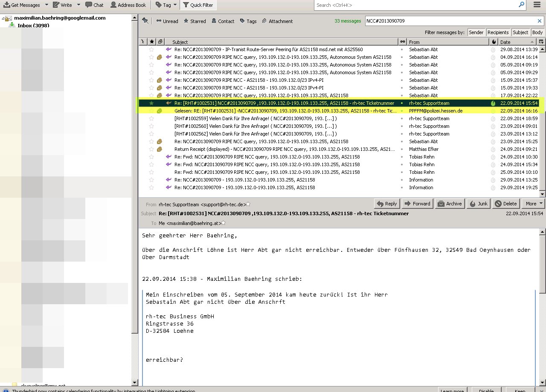Toggle the Attachment quick filter
Image resolution: width=546 pixels, height=392 pixels.
point(277,21)
